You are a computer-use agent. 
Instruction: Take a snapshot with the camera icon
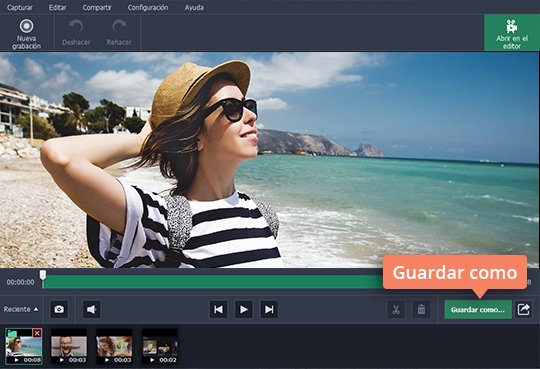coord(59,309)
